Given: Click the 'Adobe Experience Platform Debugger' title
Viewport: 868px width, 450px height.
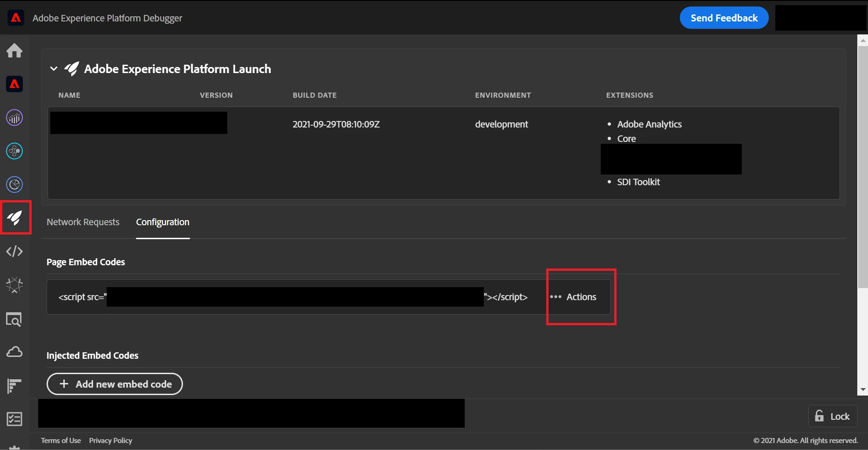Looking at the screenshot, I should click(107, 18).
